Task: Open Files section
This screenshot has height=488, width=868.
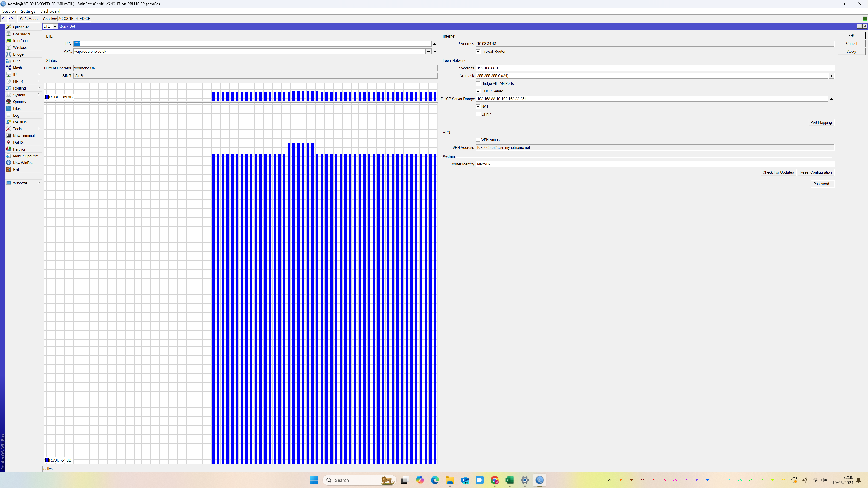Action: click(x=17, y=108)
